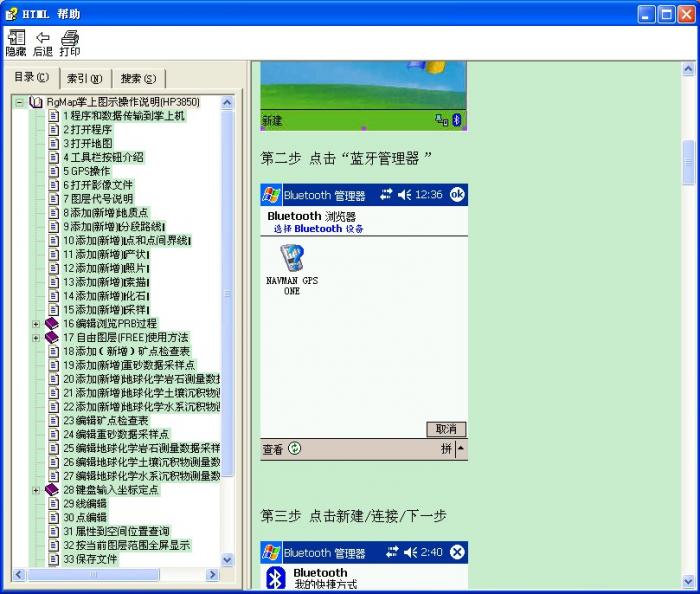Expand the 17 自由图层(FREE)使用方法 node
This screenshot has height=594, width=700.
[37, 338]
